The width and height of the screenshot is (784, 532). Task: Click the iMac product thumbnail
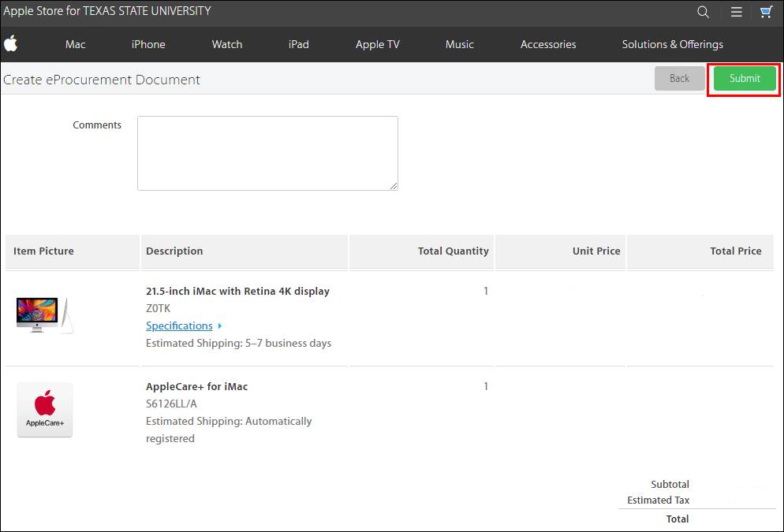(44, 315)
